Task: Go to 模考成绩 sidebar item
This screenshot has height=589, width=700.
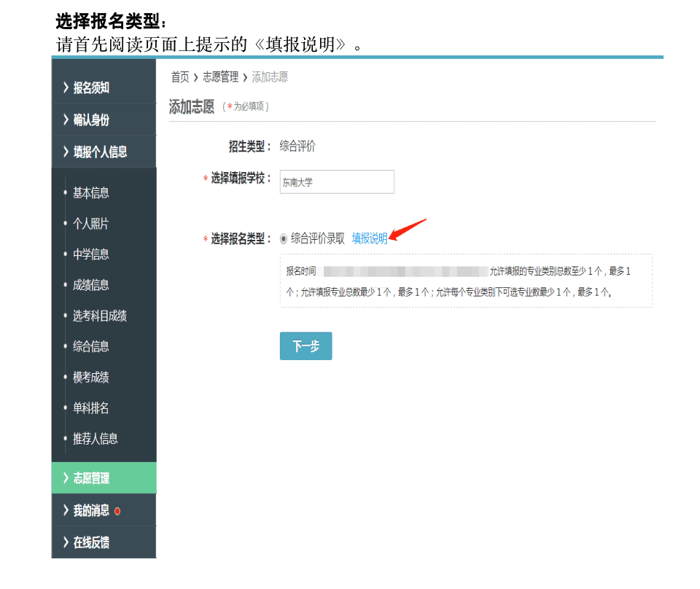Action: (x=91, y=378)
